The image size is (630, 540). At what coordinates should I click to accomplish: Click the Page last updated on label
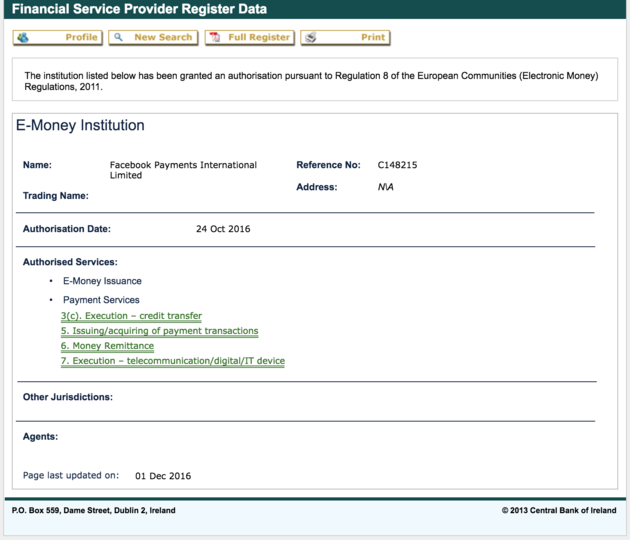click(71, 475)
